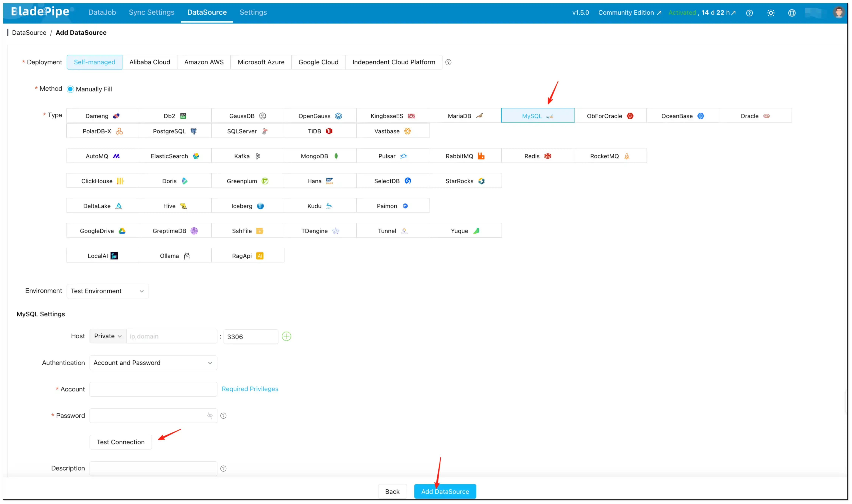Choose the OceanBase type tile

pos(683,116)
